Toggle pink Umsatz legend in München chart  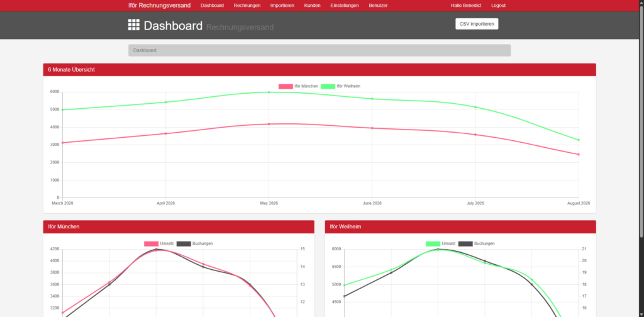click(151, 243)
